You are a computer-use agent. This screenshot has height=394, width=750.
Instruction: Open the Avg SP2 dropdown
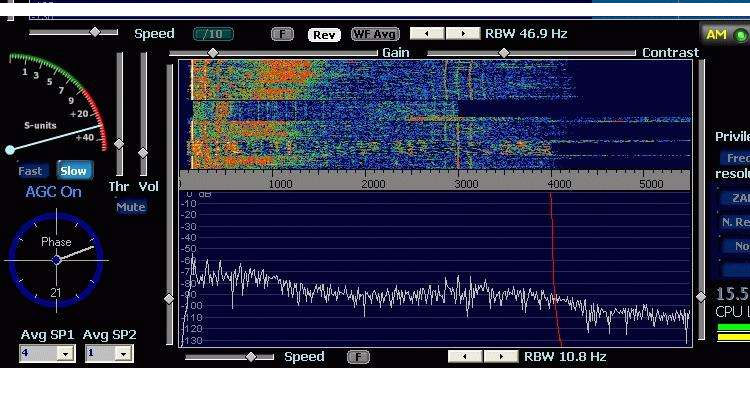point(123,353)
